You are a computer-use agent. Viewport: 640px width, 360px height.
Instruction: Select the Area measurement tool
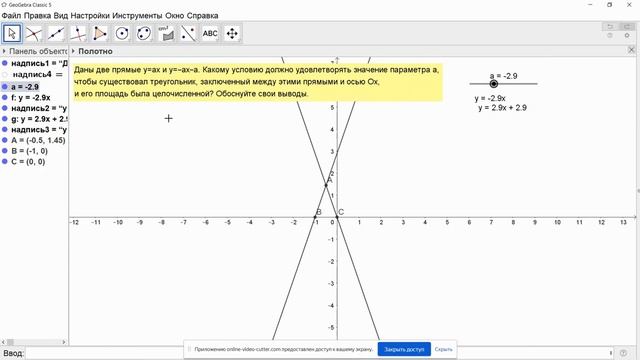[x=166, y=33]
